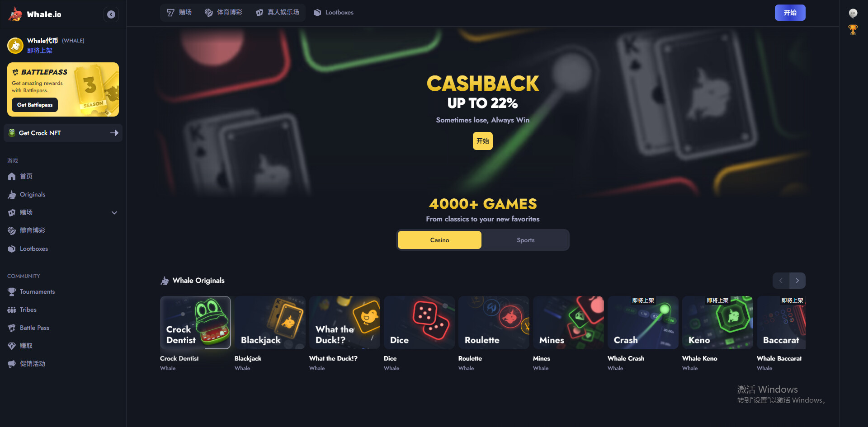Open the trophy leaderboard icon
868x427 pixels.
point(853,30)
